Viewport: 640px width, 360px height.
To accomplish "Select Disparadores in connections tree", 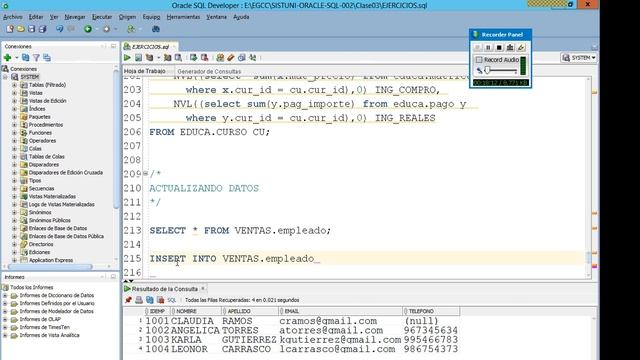I will point(44,164).
